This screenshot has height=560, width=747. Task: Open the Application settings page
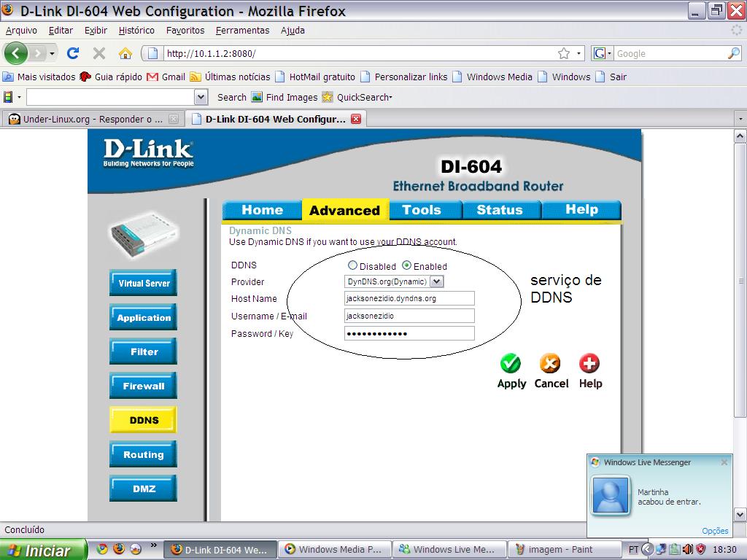144,317
